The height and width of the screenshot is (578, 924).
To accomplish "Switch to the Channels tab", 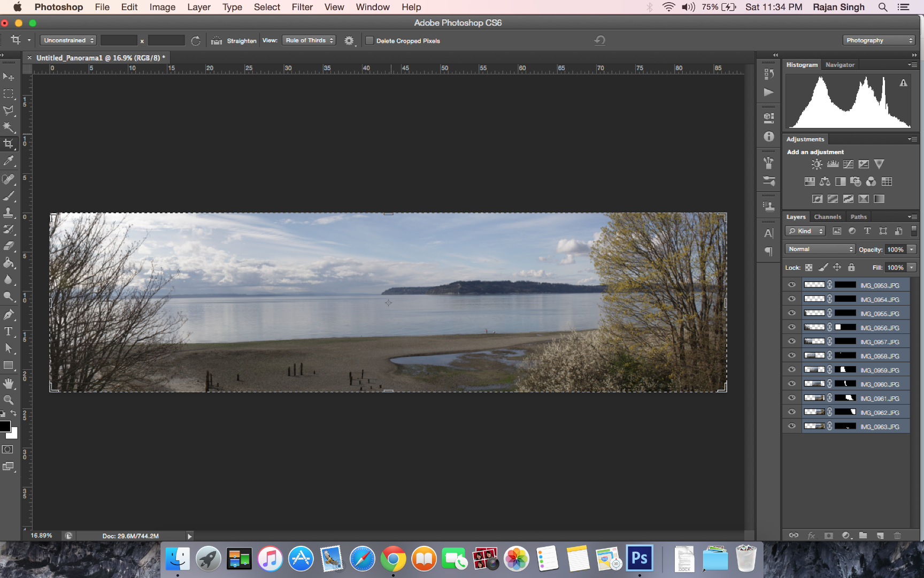I will point(827,217).
